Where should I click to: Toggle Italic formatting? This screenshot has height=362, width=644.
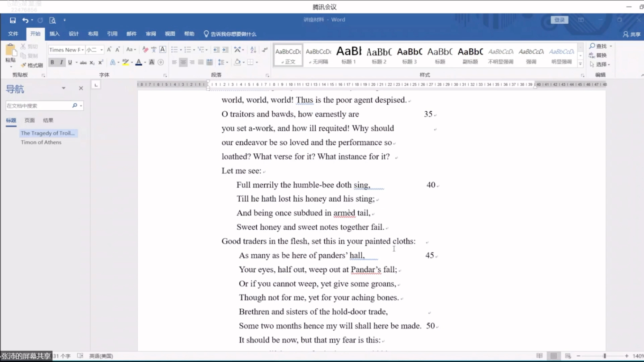pyautogui.click(x=61, y=63)
